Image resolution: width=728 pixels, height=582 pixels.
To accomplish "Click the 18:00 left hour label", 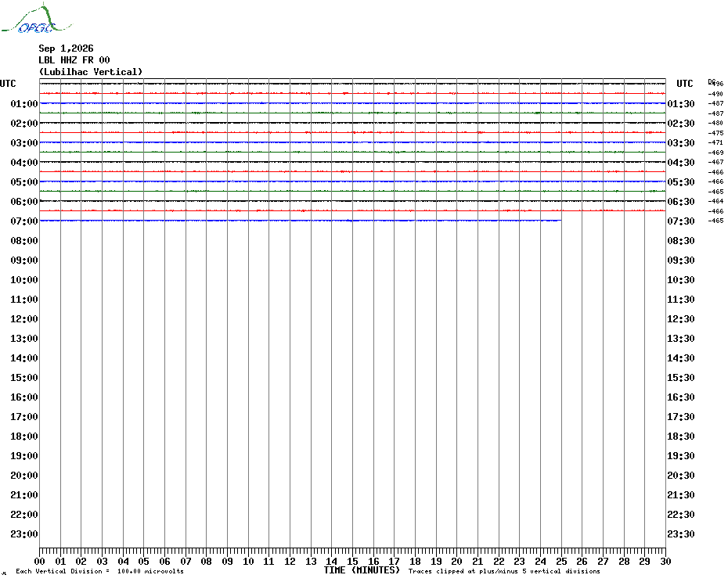I will (x=24, y=436).
